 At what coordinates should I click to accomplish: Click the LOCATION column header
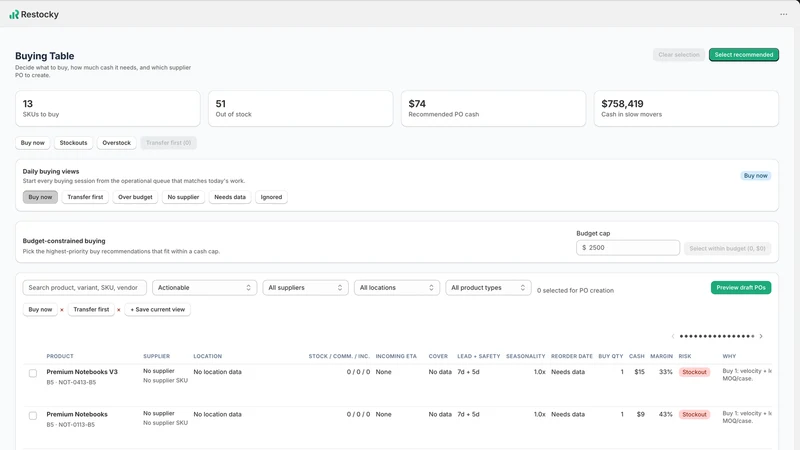point(208,356)
